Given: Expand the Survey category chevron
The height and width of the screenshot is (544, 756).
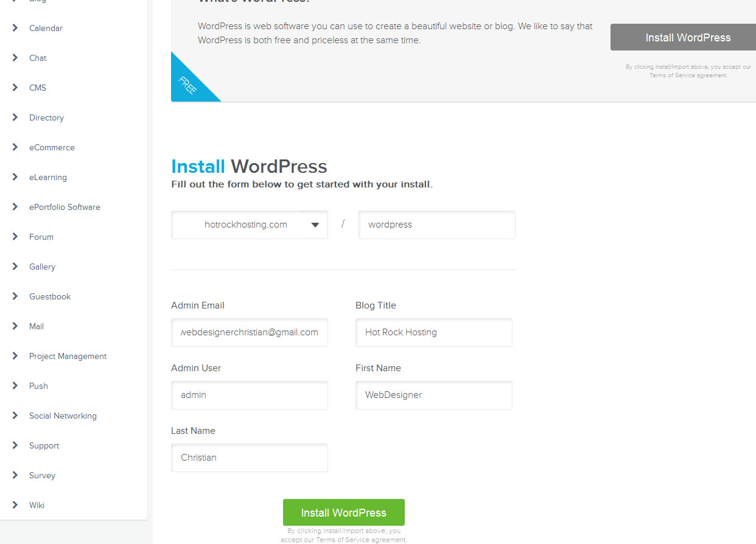Looking at the screenshot, I should [15, 475].
